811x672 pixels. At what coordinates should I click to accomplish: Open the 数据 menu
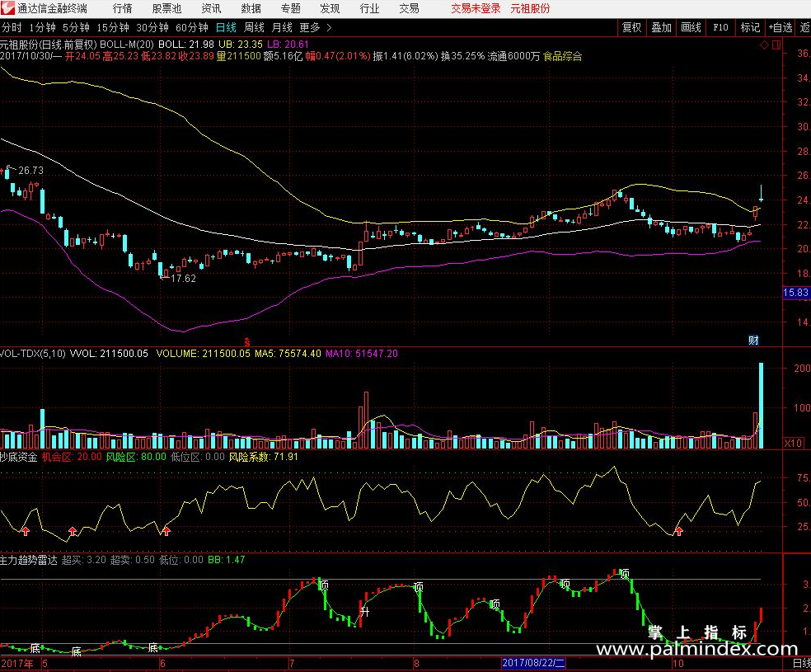click(251, 9)
